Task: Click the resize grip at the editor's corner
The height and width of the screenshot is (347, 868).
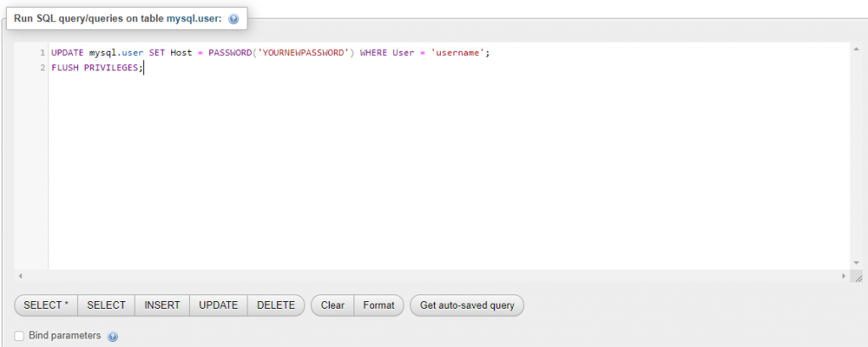Action: tap(857, 277)
